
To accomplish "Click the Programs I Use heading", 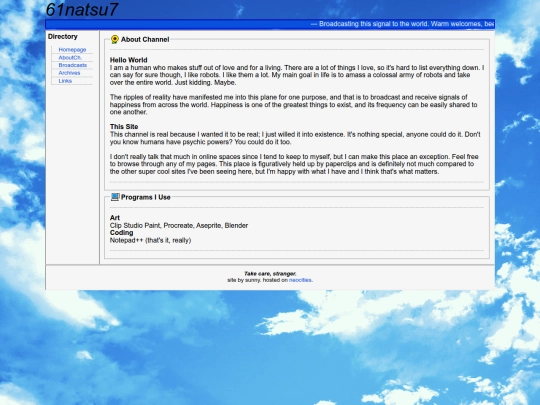I will pyautogui.click(x=146, y=197).
